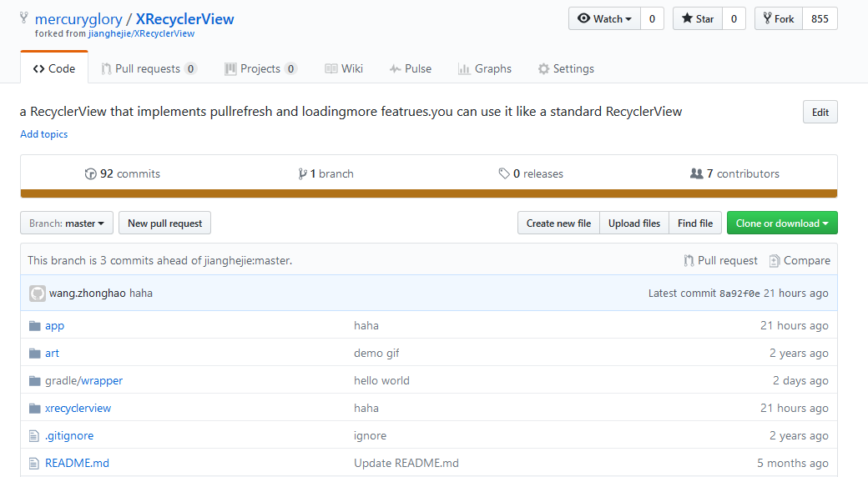Click Find file button
The width and height of the screenshot is (868, 477).
(695, 223)
